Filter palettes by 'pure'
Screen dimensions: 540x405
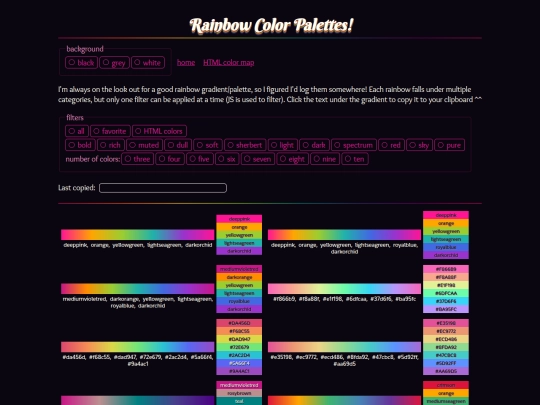tap(449, 145)
